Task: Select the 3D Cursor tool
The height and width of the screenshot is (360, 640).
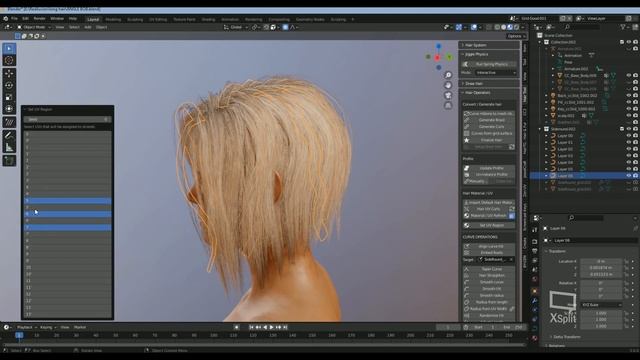Action: [9, 60]
